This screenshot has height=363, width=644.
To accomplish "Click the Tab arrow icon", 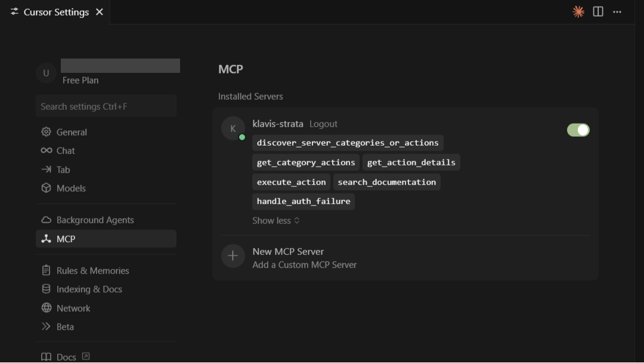I will pyautogui.click(x=46, y=170).
